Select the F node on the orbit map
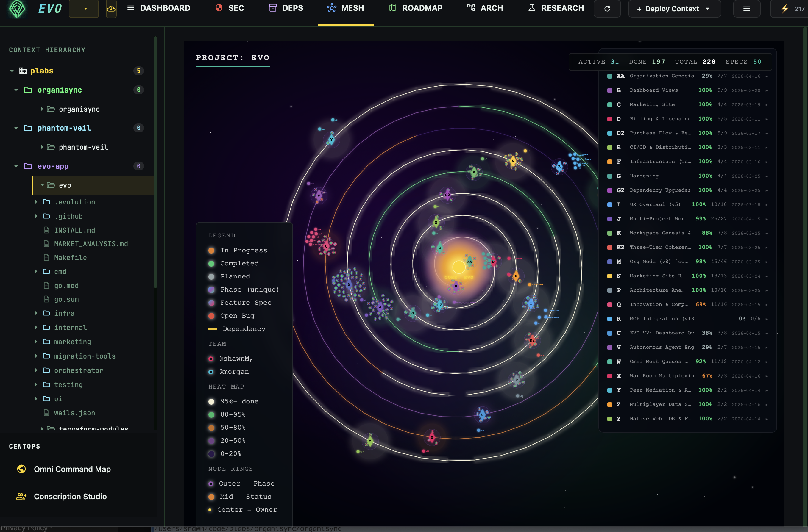The height and width of the screenshot is (532, 808). (516, 276)
